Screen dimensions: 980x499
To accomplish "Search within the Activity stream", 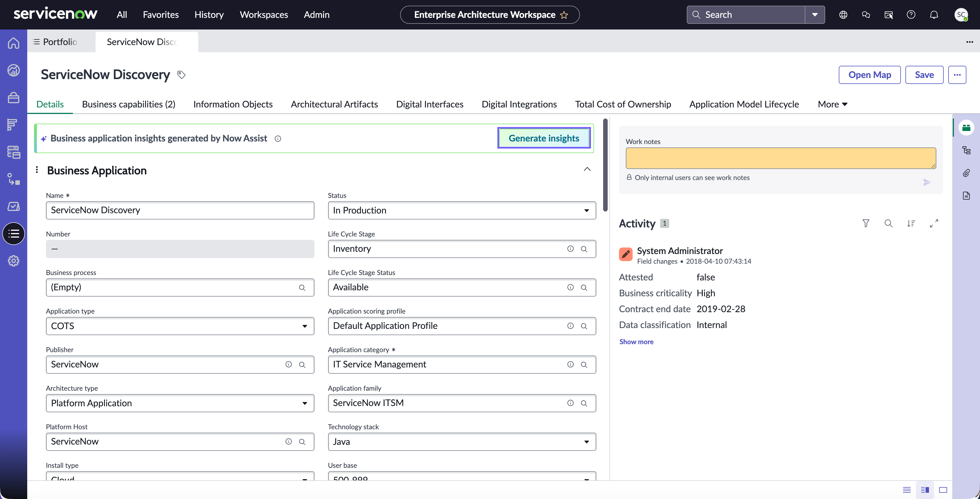I will click(888, 223).
